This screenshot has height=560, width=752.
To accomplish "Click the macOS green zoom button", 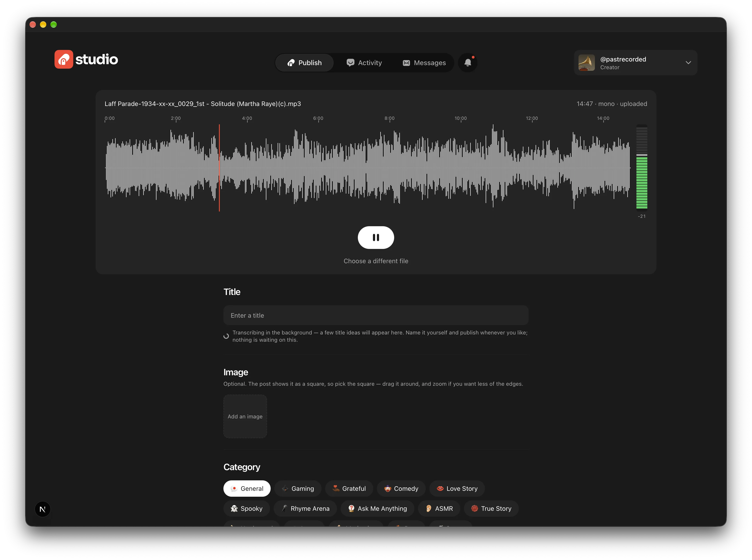I will [x=54, y=25].
